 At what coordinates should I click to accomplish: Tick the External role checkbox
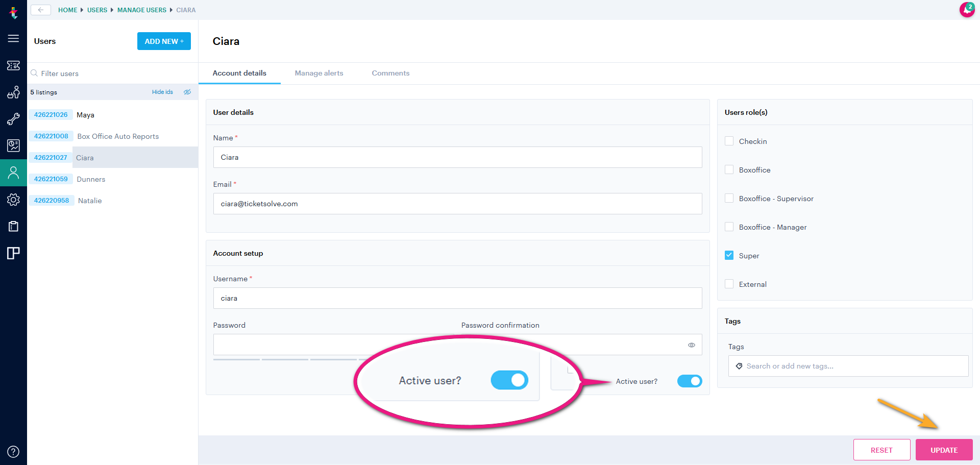point(729,284)
